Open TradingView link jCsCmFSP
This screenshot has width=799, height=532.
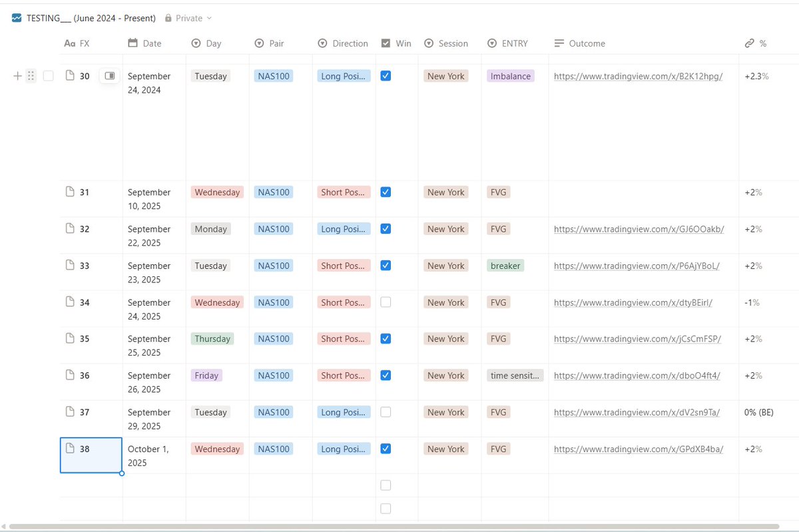click(637, 338)
